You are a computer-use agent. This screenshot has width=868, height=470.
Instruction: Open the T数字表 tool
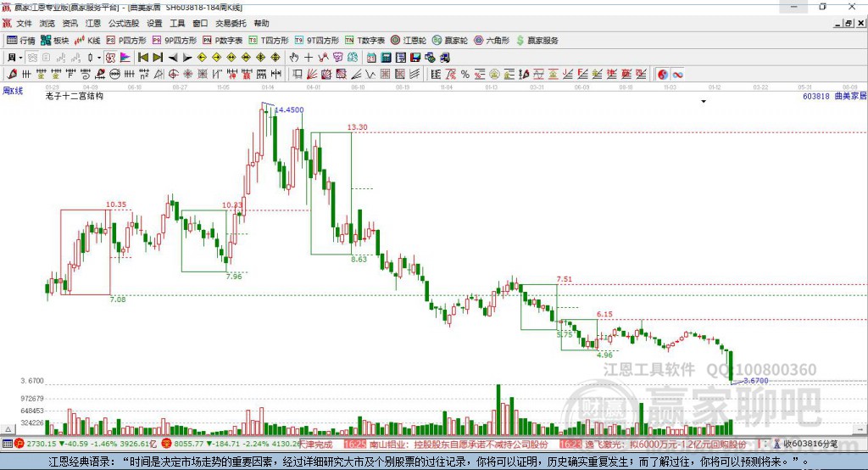pyautogui.click(x=364, y=41)
